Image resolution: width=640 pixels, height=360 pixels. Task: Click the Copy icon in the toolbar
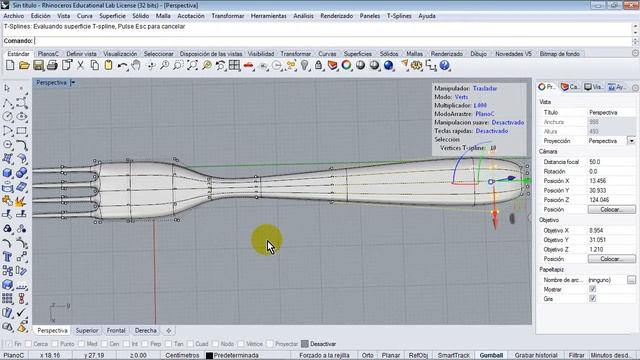click(94, 65)
